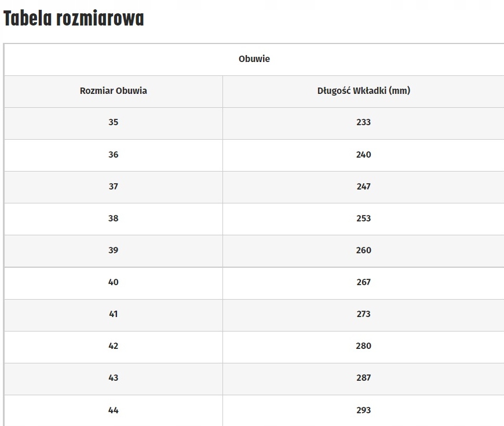The image size is (504, 426).
Task: Click the Długość Wkładki (mm) column header
Action: pyautogui.click(x=363, y=91)
